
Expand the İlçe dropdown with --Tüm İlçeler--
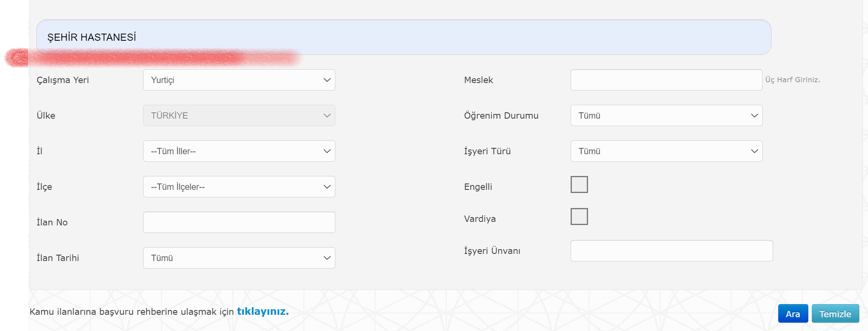(239, 187)
